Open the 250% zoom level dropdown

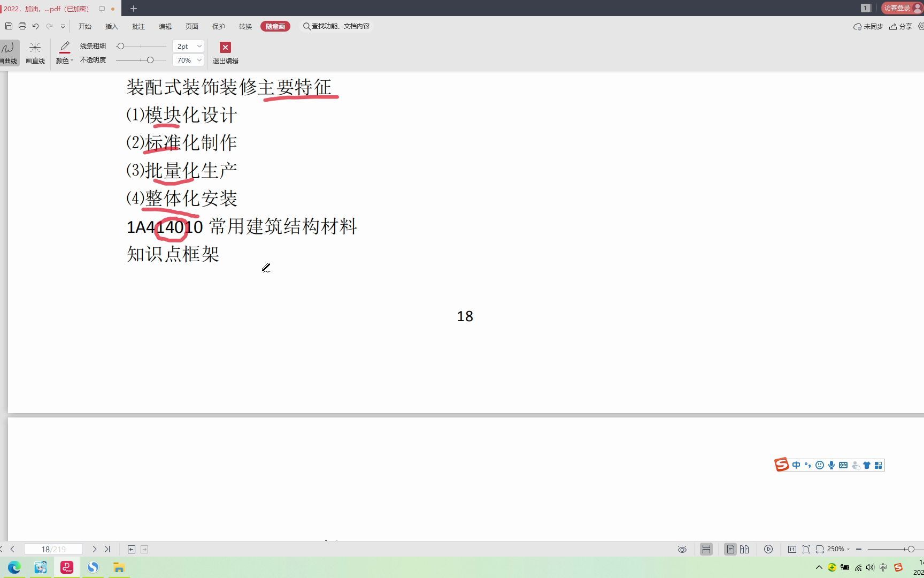(x=838, y=549)
